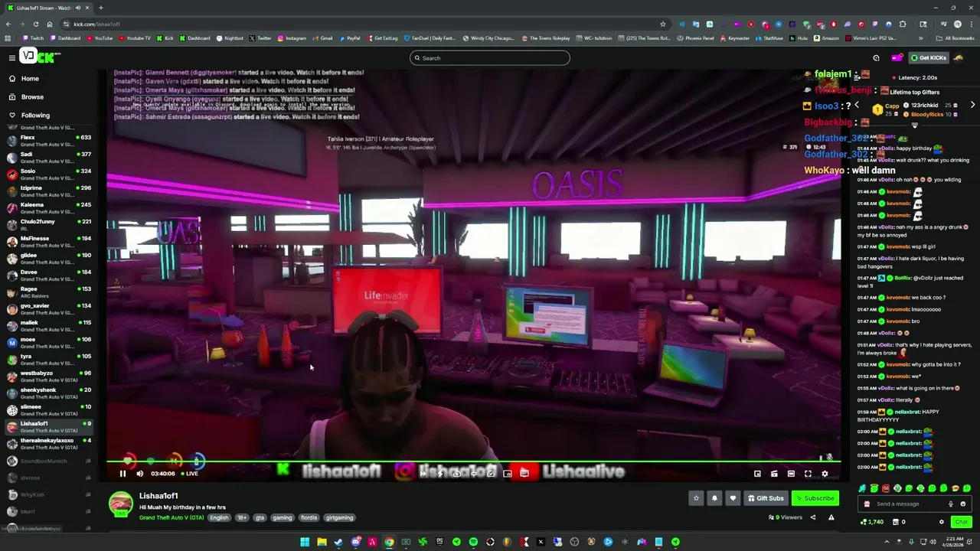The width and height of the screenshot is (980, 551).
Task: Open Flexx channel from following list
Action: pyautogui.click(x=49, y=141)
